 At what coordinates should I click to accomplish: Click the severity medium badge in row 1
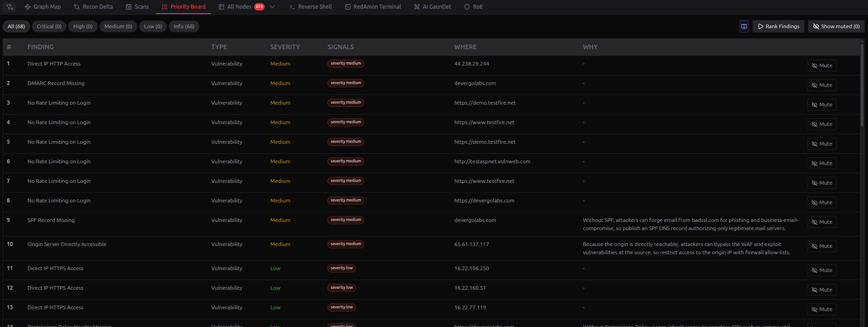pos(346,64)
